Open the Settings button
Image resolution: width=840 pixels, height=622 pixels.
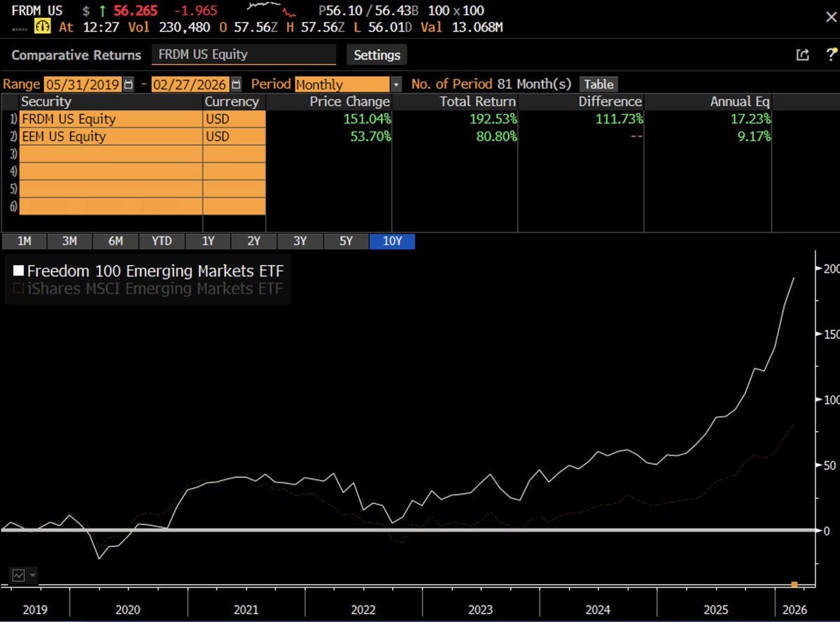click(x=377, y=55)
